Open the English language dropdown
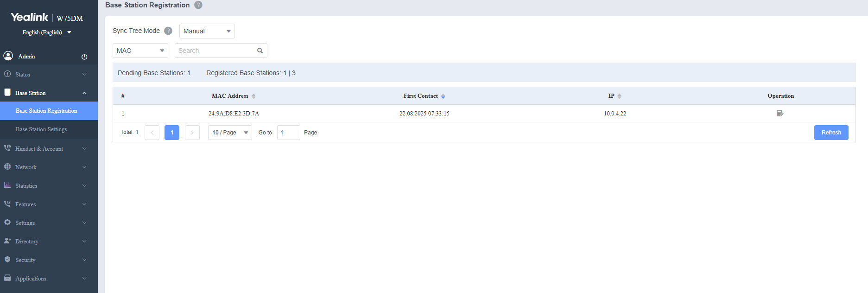 46,32
